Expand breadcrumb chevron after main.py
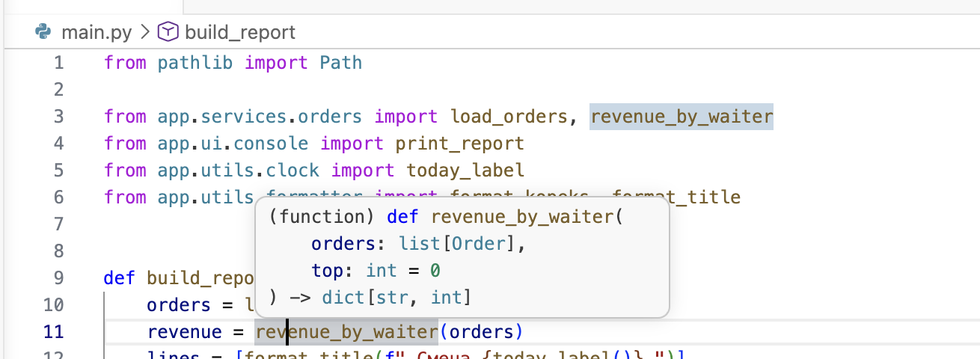980x359 pixels. coord(145,33)
